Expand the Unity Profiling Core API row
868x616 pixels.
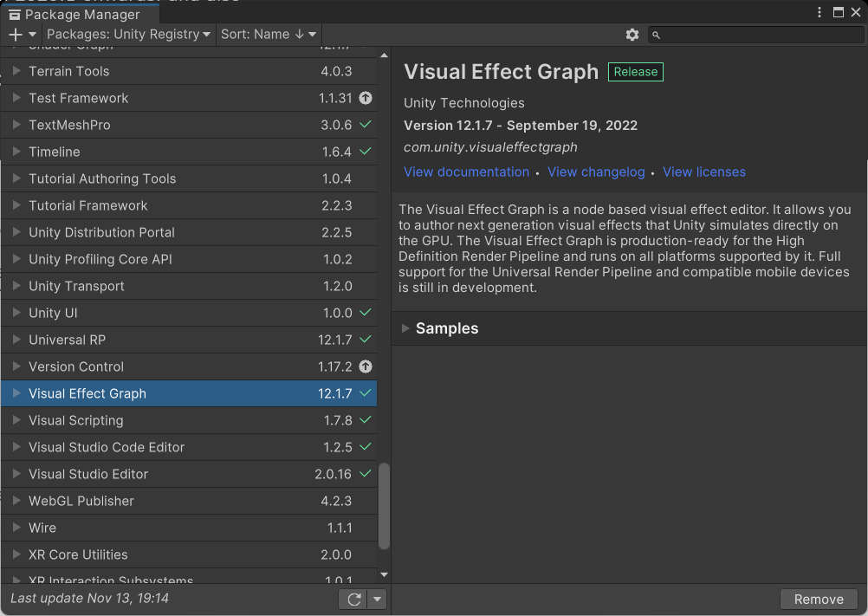[x=16, y=259]
